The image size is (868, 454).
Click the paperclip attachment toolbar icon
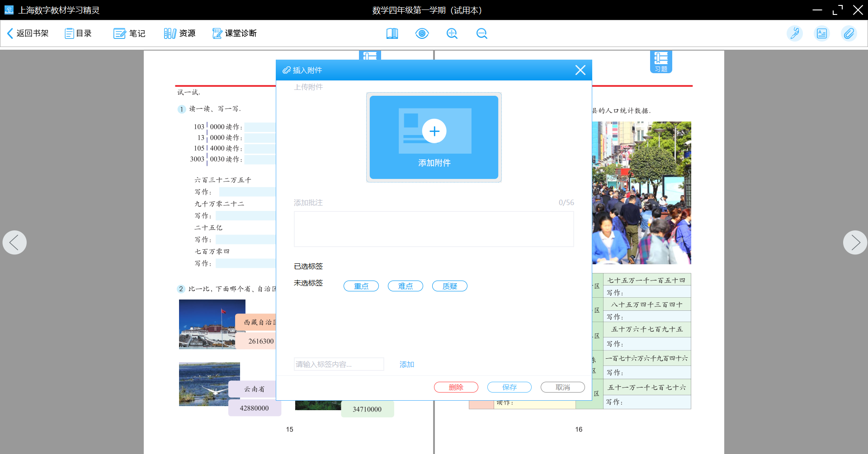(x=849, y=33)
